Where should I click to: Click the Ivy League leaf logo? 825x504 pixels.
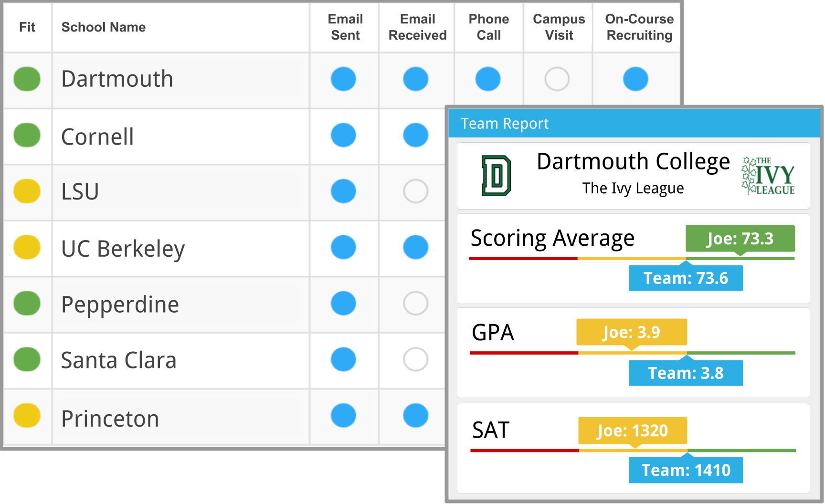(768, 175)
